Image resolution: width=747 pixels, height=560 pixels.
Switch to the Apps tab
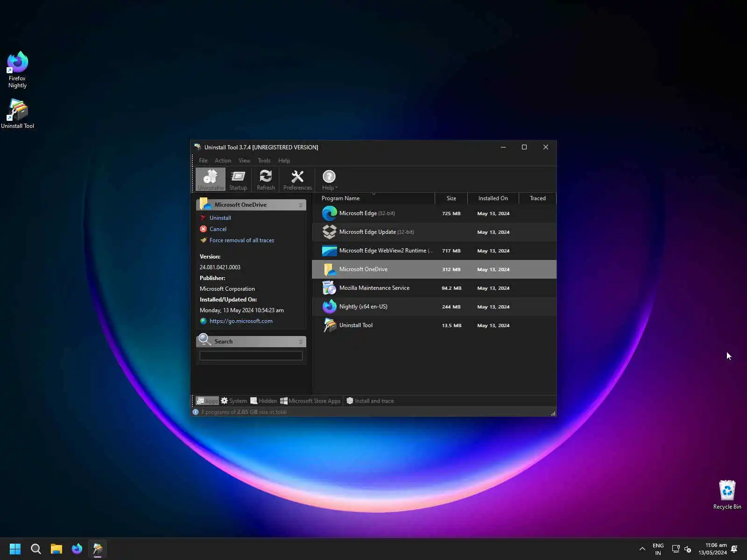207,401
